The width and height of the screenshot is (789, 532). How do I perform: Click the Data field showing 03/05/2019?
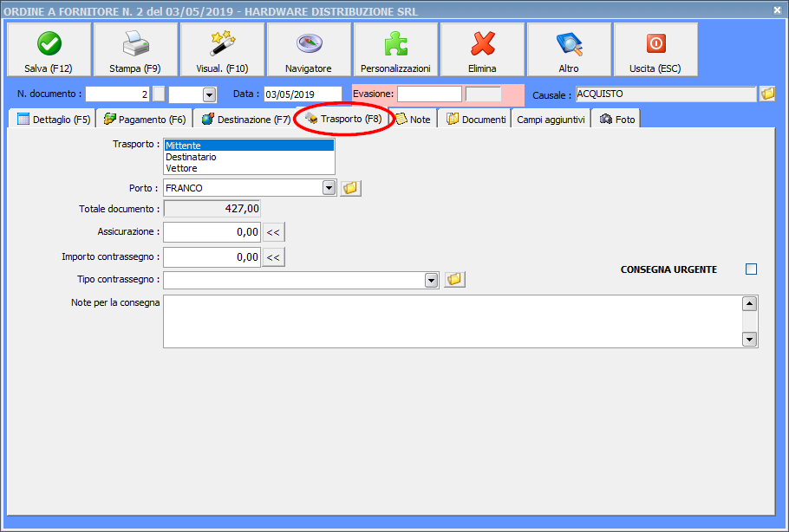click(x=303, y=94)
